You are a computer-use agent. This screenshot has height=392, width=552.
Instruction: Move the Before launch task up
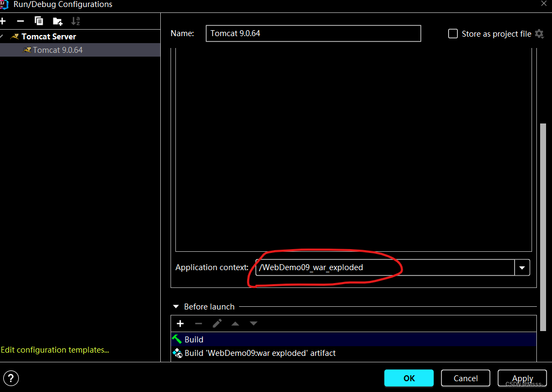coord(235,324)
